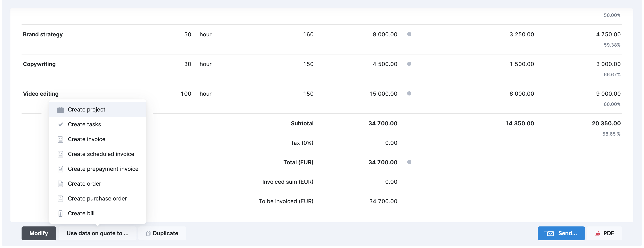Click the checkmark icon beside Create tasks

[60, 124]
